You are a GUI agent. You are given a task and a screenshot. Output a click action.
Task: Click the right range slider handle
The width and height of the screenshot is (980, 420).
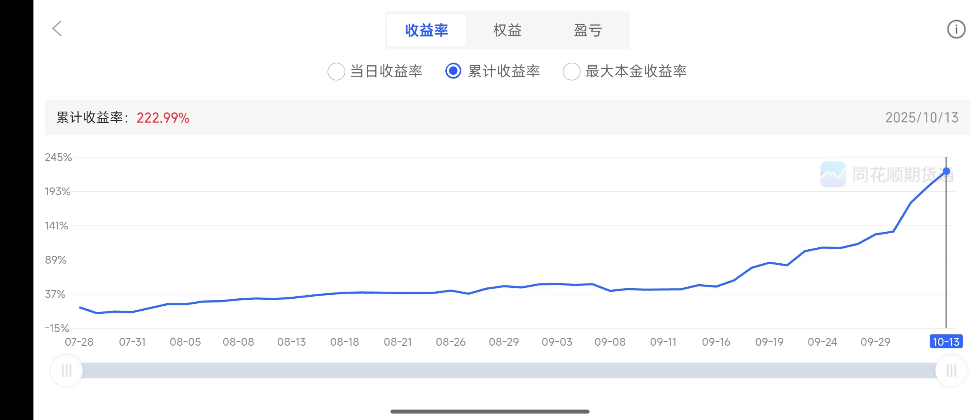951,371
